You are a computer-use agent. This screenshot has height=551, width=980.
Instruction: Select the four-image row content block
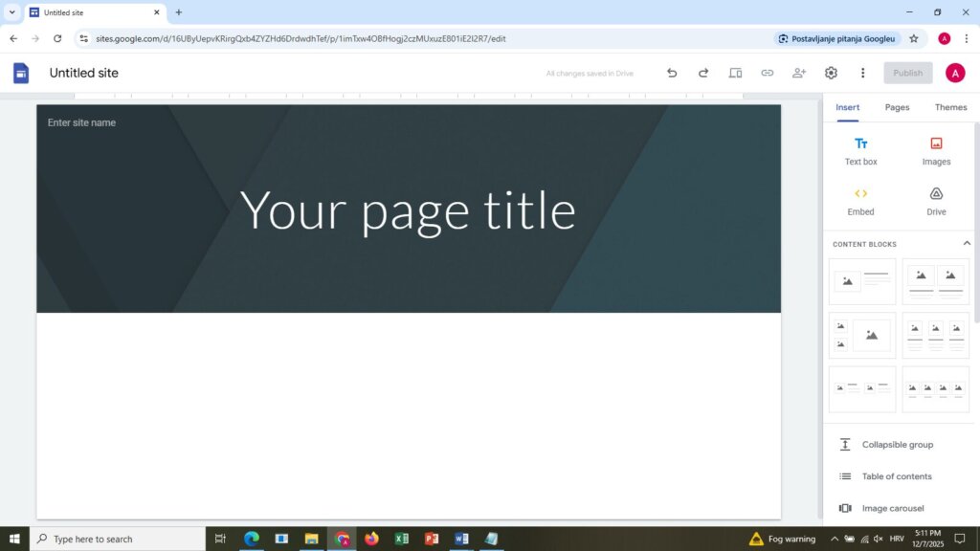(935, 388)
